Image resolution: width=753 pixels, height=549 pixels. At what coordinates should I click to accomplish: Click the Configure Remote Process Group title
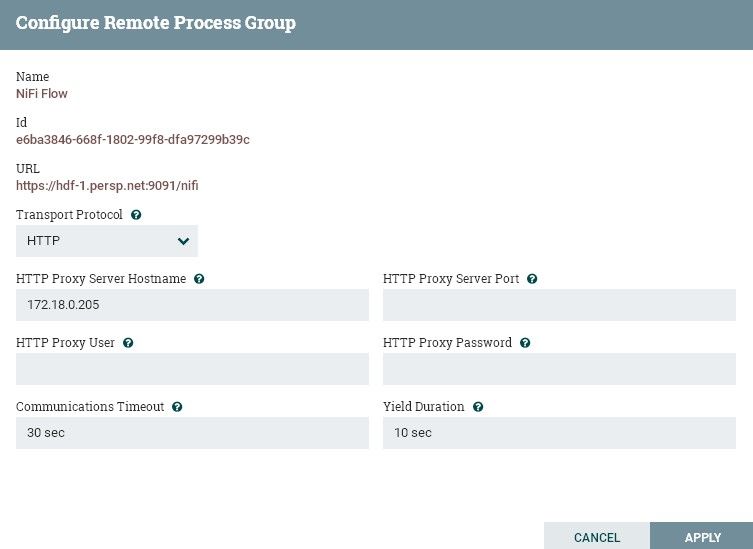click(x=156, y=23)
